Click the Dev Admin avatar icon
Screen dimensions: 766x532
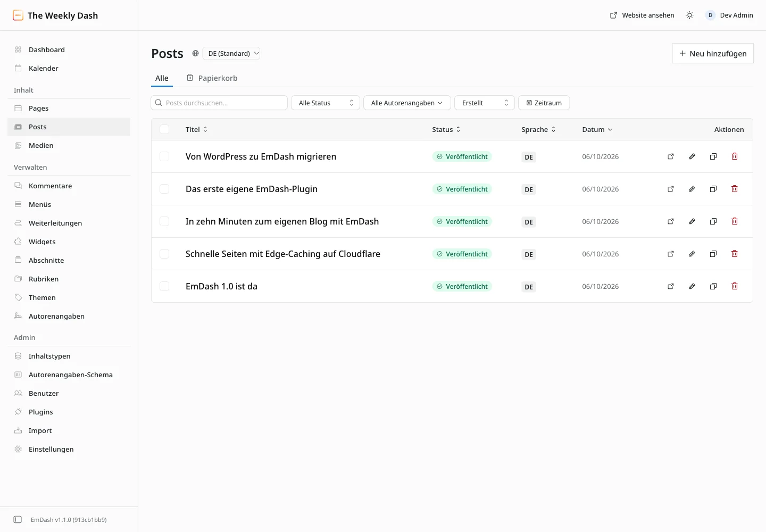710,15
